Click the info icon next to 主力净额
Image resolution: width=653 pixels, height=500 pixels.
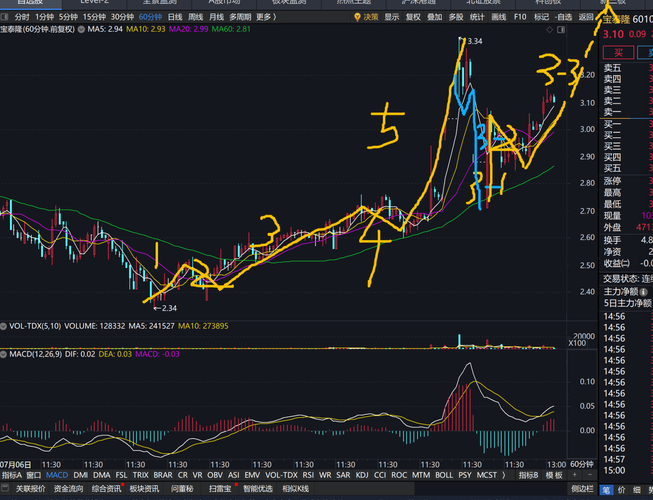pos(644,292)
